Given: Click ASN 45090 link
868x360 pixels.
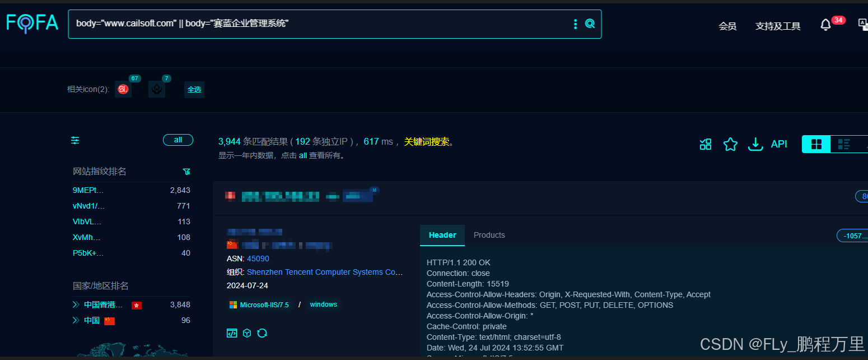Looking at the screenshot, I should pos(258,259).
